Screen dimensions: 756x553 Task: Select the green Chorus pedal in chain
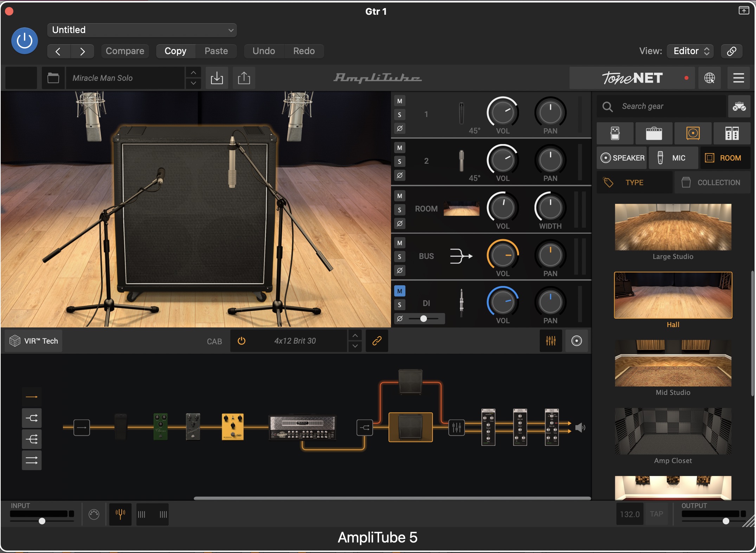click(161, 427)
